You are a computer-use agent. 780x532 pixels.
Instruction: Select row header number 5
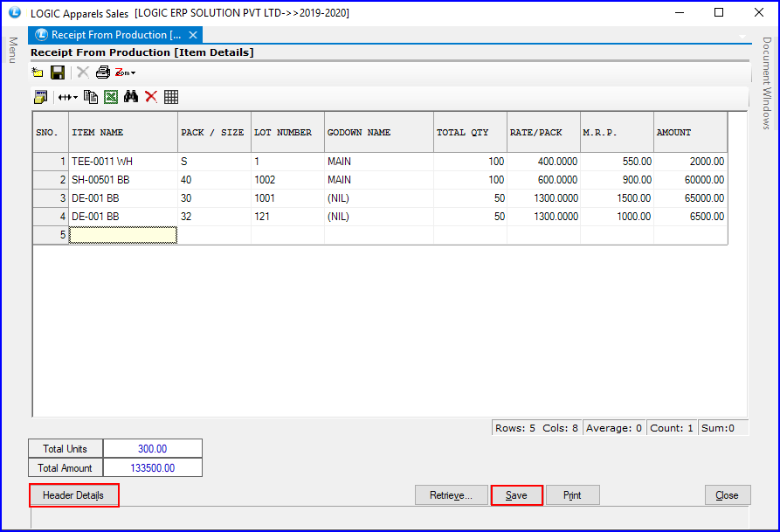point(51,235)
